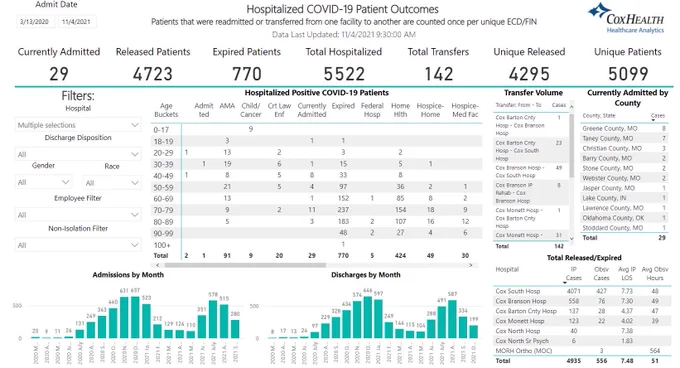
Task: Select the 0-17 age bucket row
Action: (317, 129)
